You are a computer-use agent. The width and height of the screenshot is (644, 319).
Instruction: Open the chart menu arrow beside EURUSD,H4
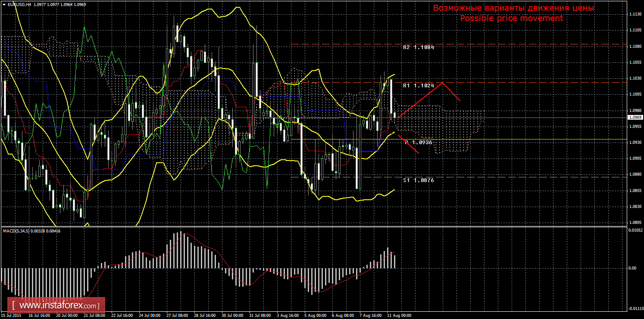click(3, 4)
